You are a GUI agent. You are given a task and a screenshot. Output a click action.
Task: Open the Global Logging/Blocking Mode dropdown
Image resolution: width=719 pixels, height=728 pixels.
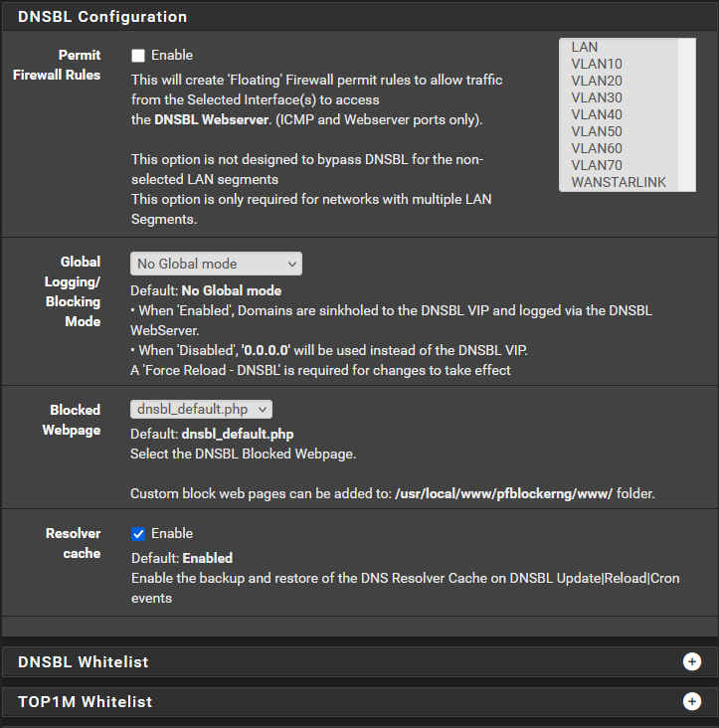point(216,264)
